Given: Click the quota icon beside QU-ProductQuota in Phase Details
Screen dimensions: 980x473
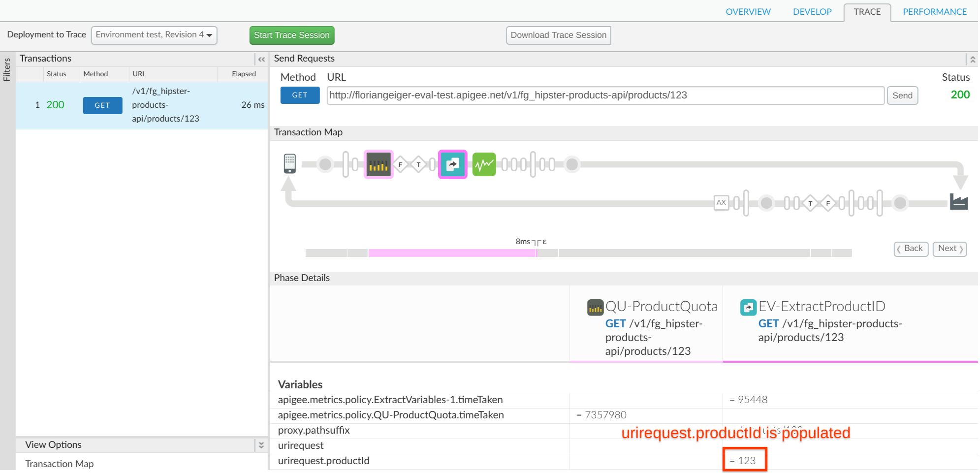Looking at the screenshot, I should coord(595,308).
